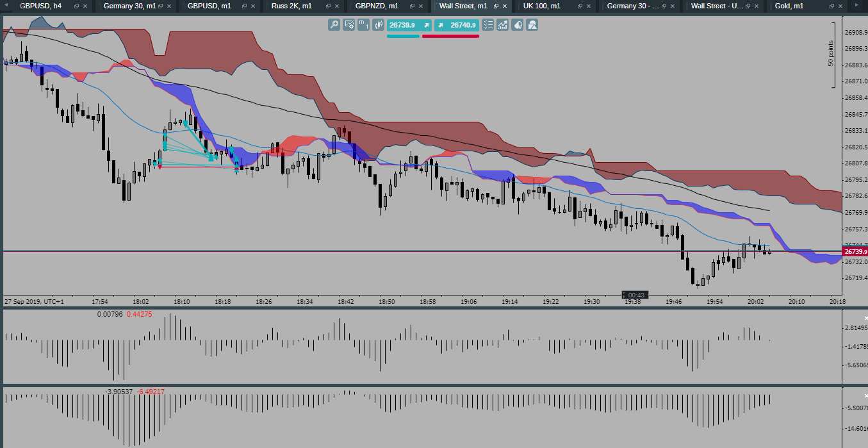Switch to the Russ 2K, m1 tab
This screenshot has width=868, height=448.
coord(291,6)
